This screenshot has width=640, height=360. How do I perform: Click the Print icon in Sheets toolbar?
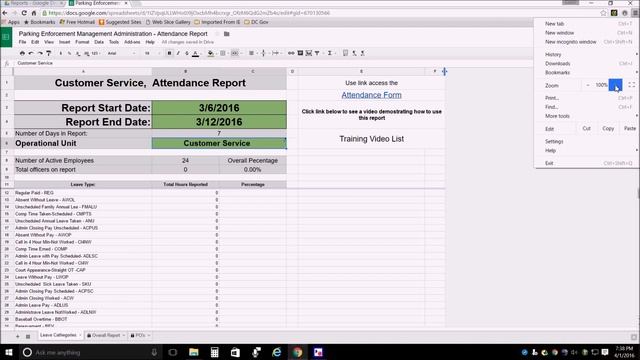[x=22, y=53]
